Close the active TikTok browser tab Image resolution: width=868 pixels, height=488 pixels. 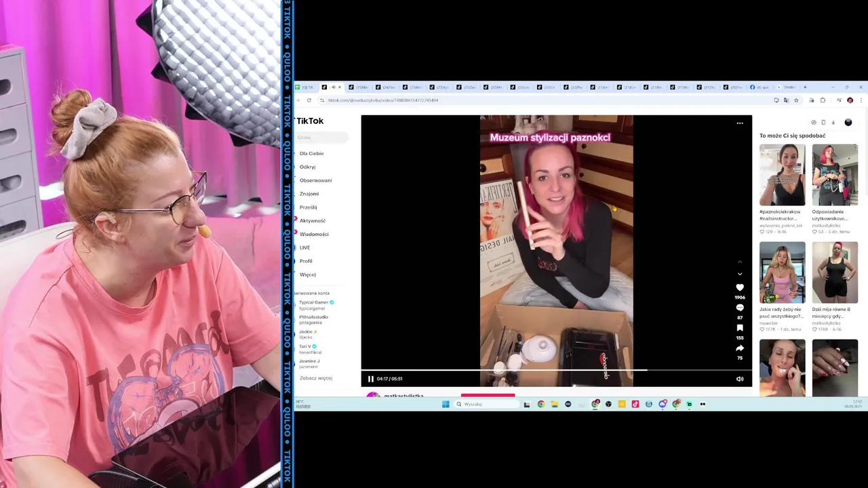[x=340, y=87]
